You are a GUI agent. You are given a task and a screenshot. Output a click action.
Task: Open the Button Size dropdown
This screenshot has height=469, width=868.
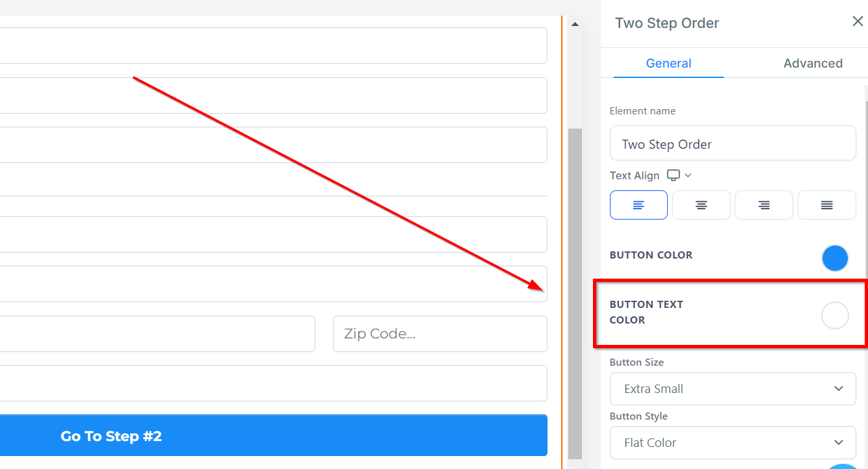pyautogui.click(x=732, y=388)
